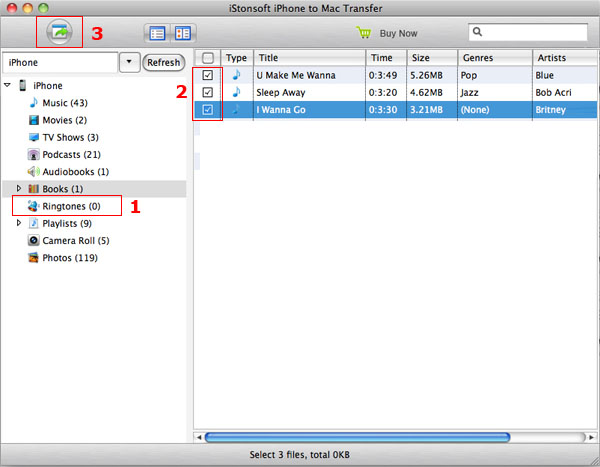Screen dimensions: 600x467
Task: Click the iPhone device combo field
Action: point(60,62)
